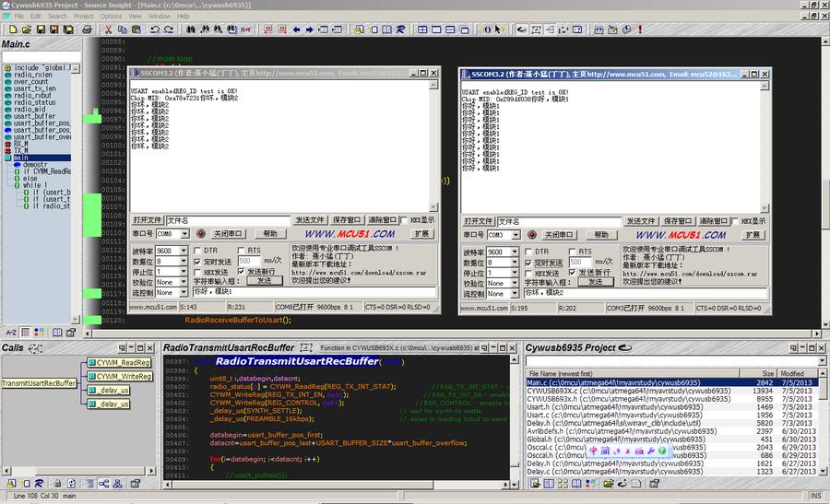
Task: Open the Edit menu
Action: (x=35, y=17)
